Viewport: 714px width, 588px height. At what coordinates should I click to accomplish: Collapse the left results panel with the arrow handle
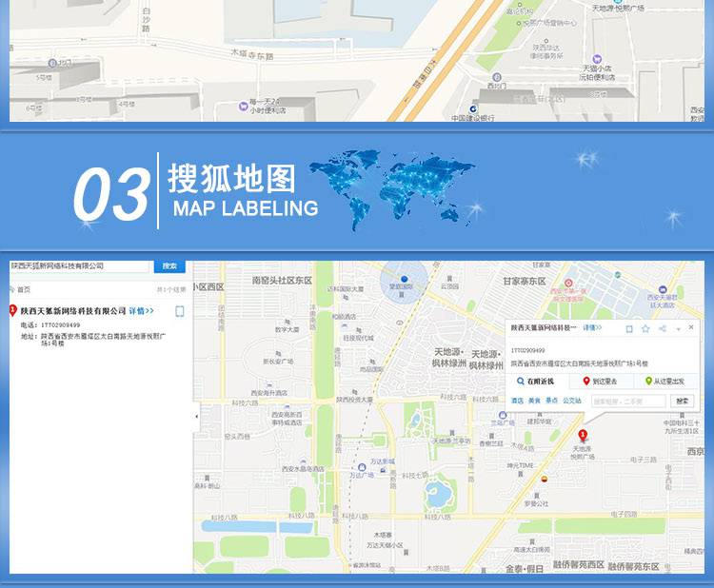[196, 416]
